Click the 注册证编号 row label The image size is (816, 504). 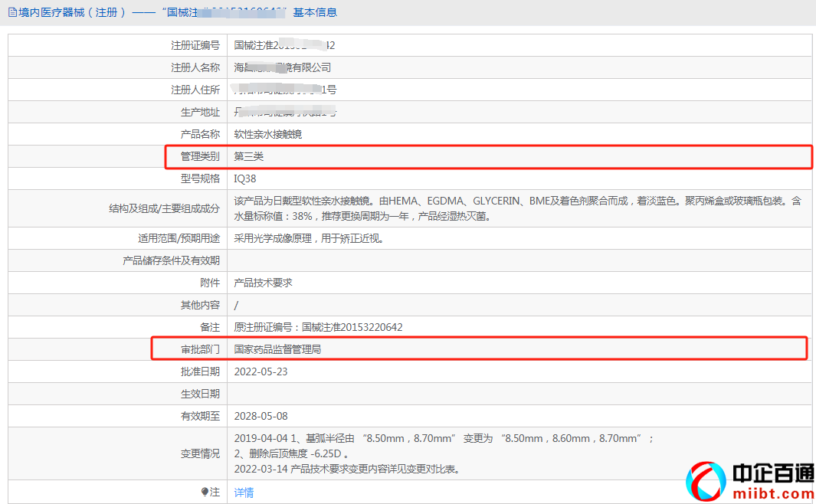point(195,45)
